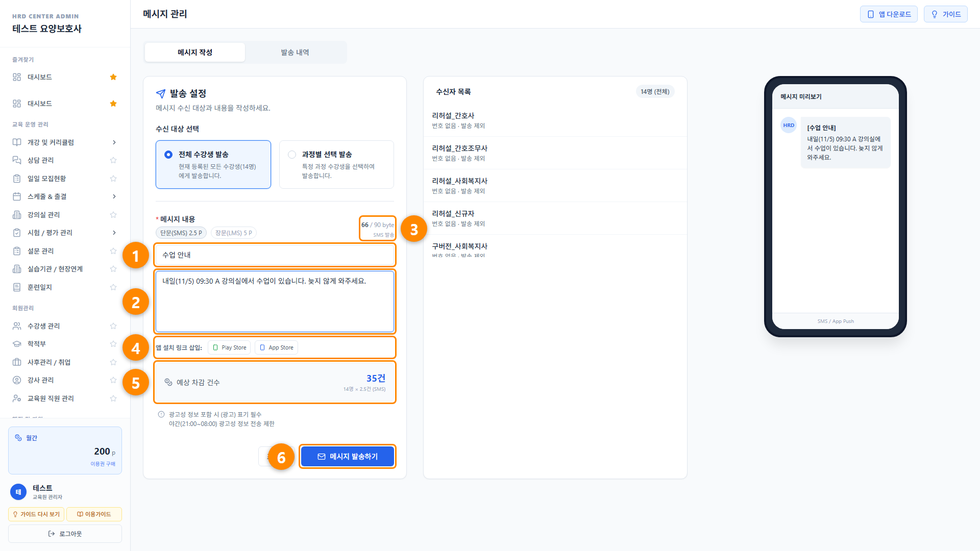The image size is (980, 551).
Task: Open 가이드 button in header
Action: pos(946,14)
